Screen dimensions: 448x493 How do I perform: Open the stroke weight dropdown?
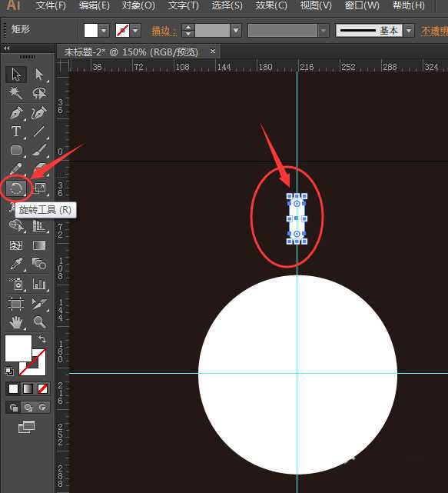(236, 31)
